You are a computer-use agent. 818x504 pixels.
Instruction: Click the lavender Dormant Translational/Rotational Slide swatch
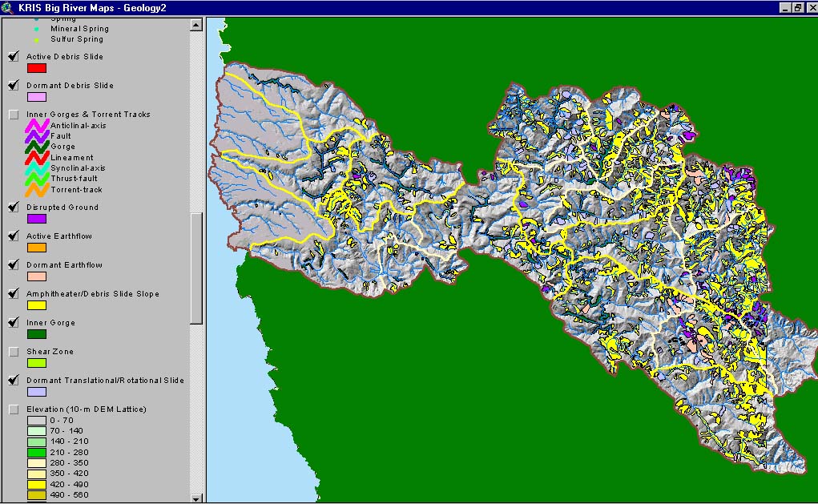37,392
